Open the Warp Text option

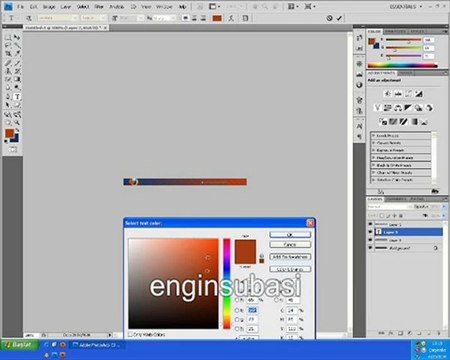pos(231,18)
